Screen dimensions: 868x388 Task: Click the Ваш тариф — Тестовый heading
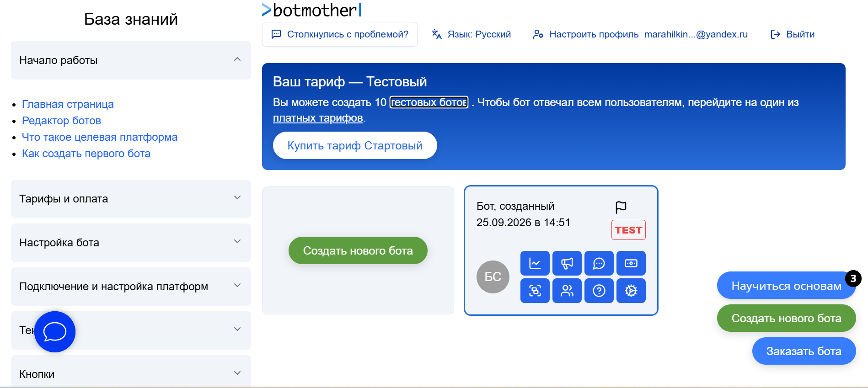pos(350,82)
